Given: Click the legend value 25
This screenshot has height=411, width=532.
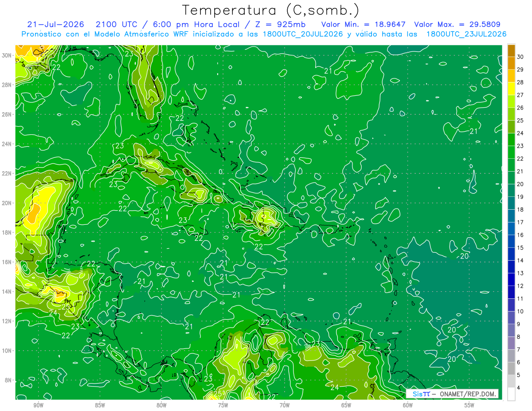Looking at the screenshot, I should point(520,120).
